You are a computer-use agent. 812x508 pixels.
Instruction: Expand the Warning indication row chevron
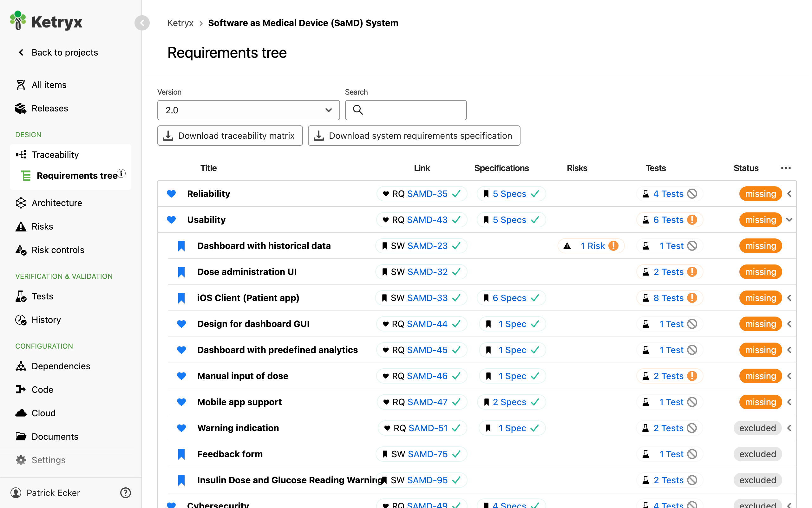[789, 428]
